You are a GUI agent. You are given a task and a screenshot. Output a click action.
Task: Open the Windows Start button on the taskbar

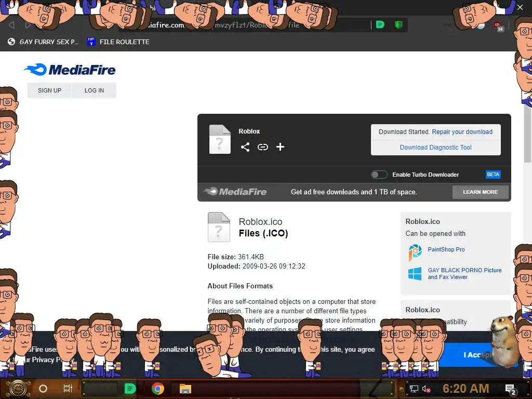coord(17,389)
